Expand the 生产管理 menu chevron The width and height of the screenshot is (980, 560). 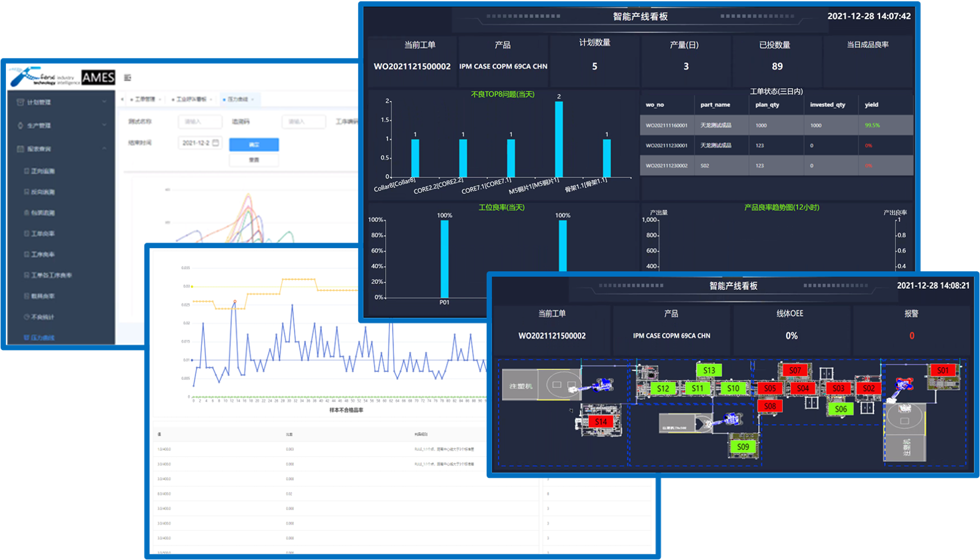pyautogui.click(x=104, y=125)
